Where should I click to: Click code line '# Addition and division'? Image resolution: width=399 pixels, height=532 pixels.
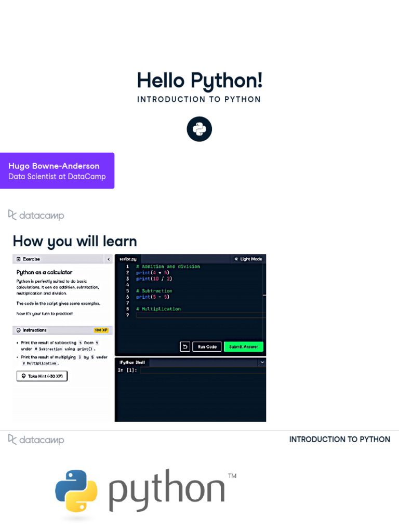point(168,267)
